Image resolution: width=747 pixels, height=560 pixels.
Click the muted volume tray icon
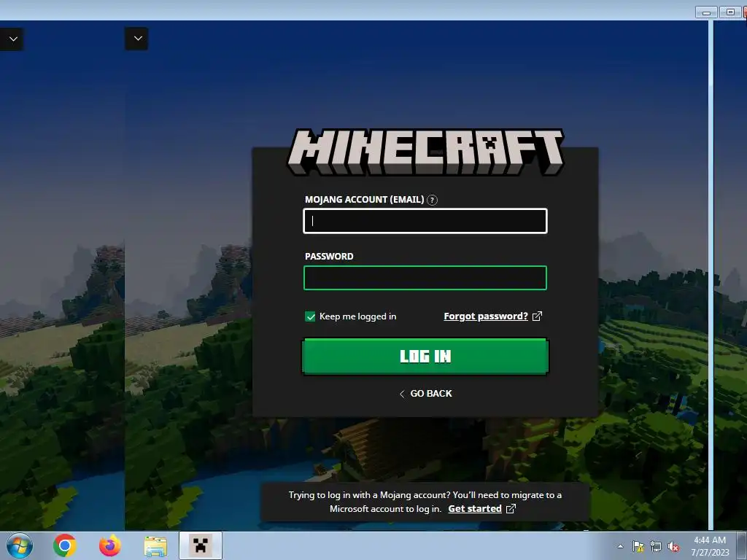673,547
